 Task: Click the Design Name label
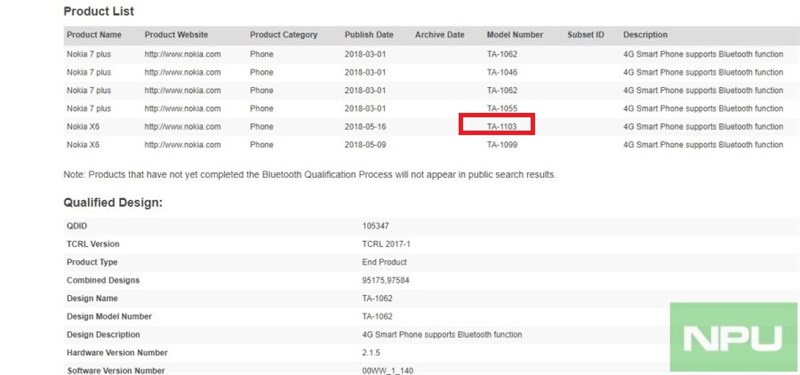click(x=92, y=298)
